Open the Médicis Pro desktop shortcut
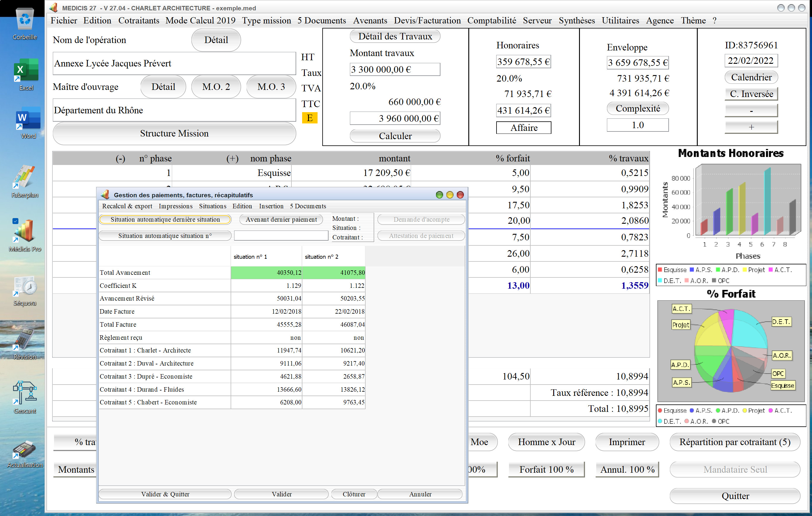The image size is (812, 516). [25, 235]
